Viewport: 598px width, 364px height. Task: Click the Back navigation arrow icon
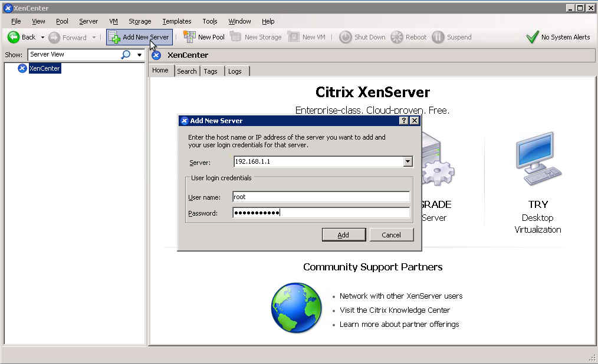pos(13,37)
